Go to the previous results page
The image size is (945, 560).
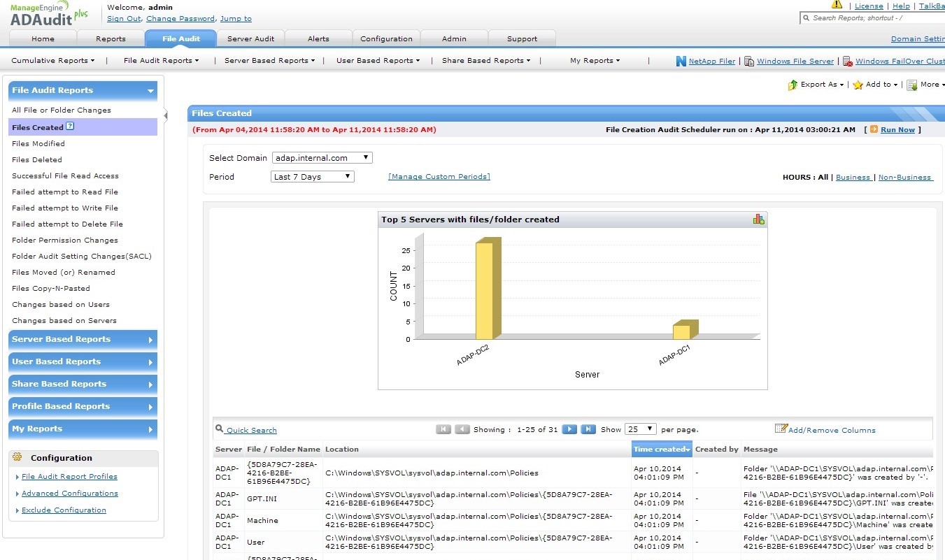click(x=462, y=429)
